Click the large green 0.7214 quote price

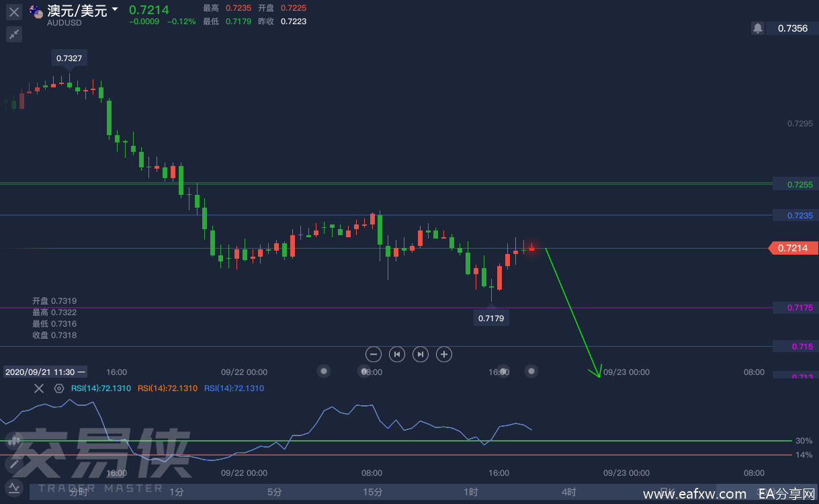pyautogui.click(x=148, y=9)
